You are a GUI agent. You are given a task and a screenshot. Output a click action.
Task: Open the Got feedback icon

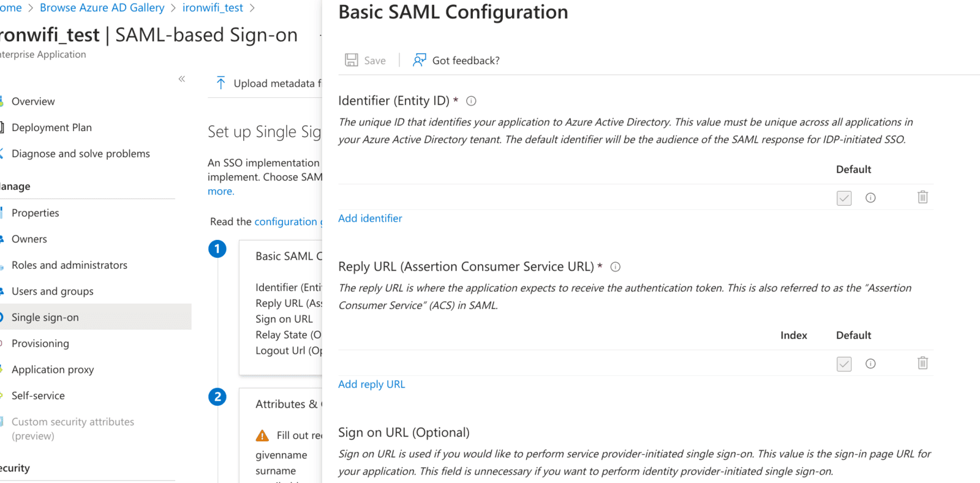click(419, 60)
